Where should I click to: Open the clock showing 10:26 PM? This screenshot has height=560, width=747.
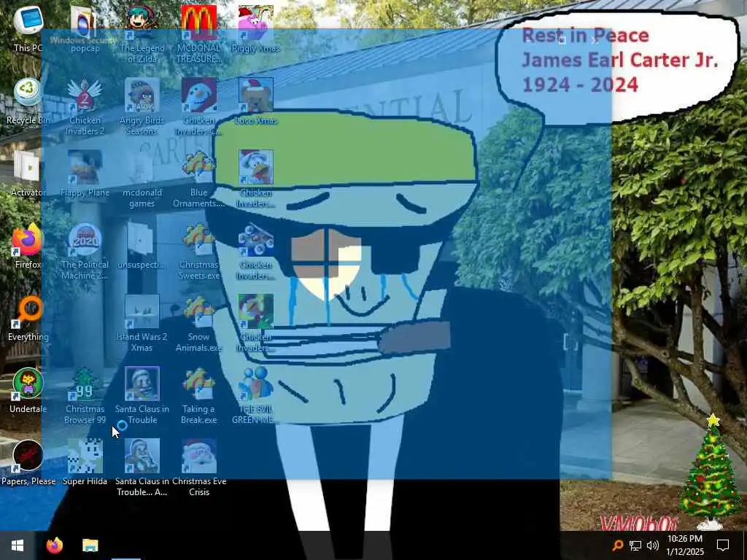click(684, 545)
